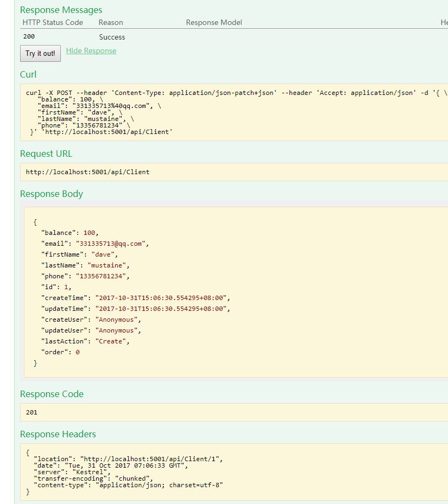Viewport: 448px width, 504px height.
Task: Click the "createUser": "Anonymous" line
Action: [x=91, y=320]
